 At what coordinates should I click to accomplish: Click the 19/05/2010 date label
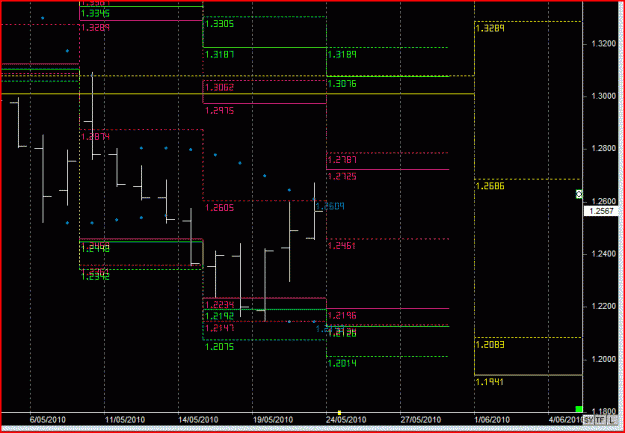pyautogui.click(x=273, y=420)
